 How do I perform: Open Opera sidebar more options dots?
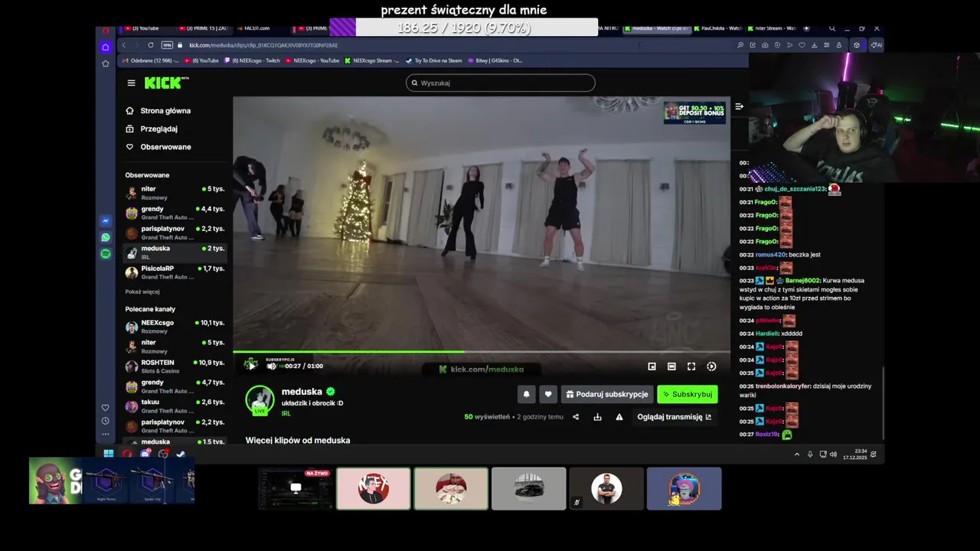106,434
